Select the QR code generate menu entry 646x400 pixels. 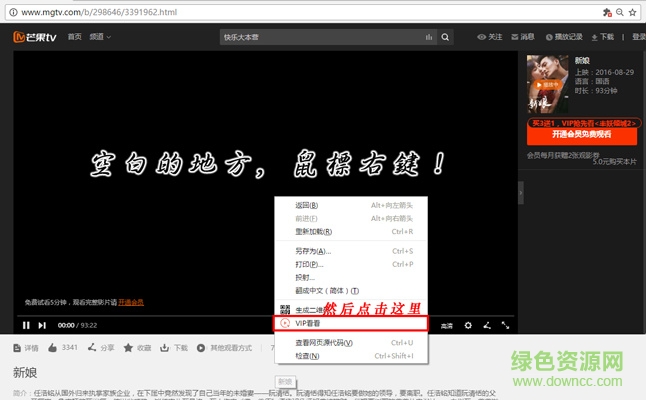(351, 309)
